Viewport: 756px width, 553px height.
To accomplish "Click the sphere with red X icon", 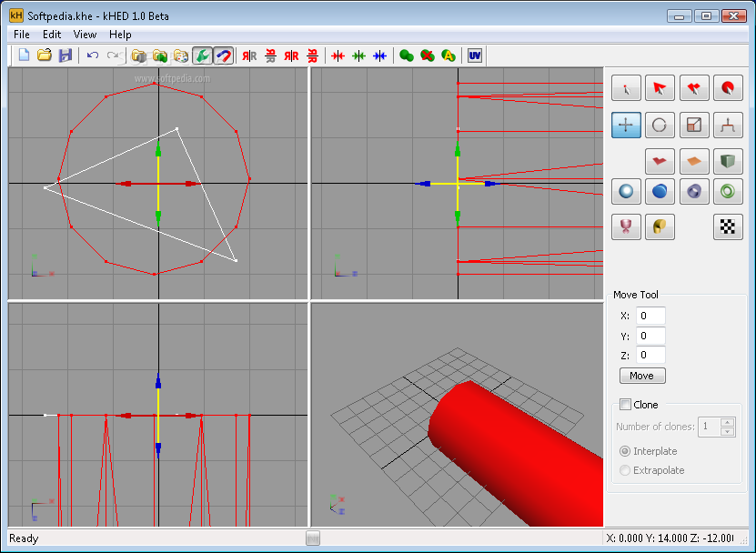I will [x=428, y=55].
